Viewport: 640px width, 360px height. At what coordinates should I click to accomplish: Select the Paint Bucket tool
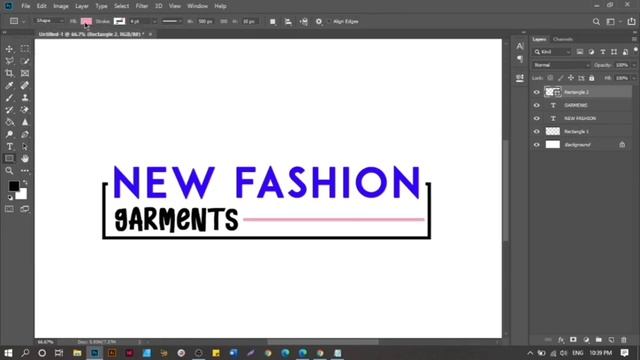coord(9,122)
